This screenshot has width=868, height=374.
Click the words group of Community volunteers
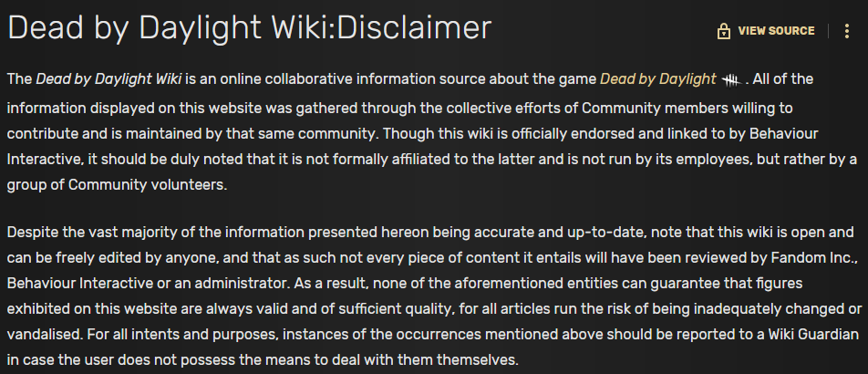coord(117,185)
